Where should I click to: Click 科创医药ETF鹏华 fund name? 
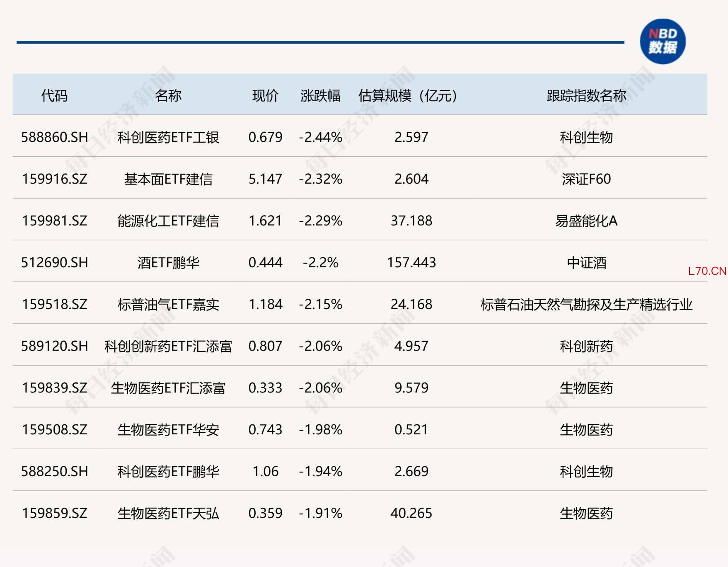[168, 472]
